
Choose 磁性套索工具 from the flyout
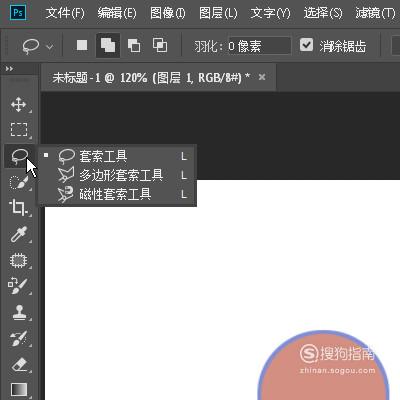(x=117, y=194)
